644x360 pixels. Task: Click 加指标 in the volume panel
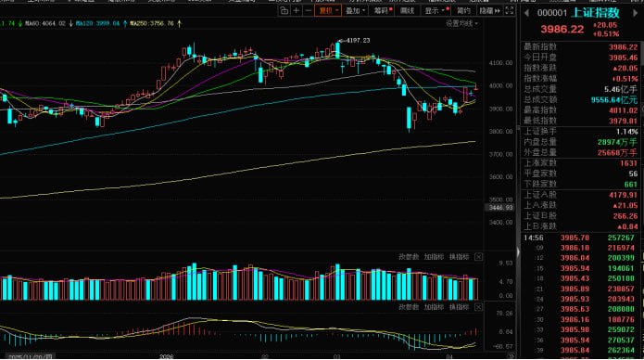tap(434, 257)
